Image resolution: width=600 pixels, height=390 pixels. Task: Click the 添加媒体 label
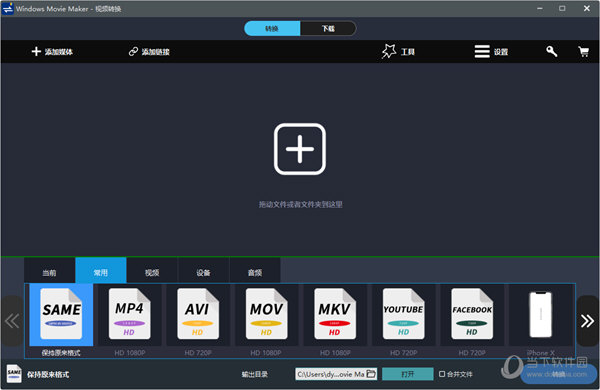tap(59, 52)
